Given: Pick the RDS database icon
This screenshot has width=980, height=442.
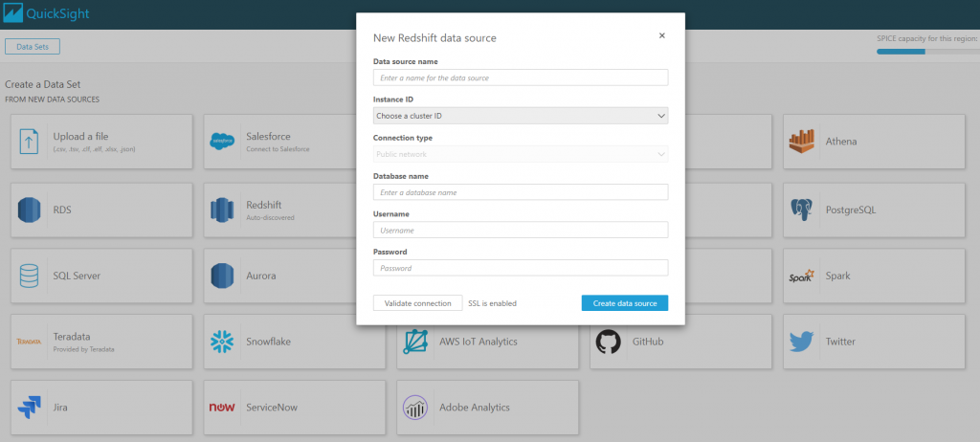Looking at the screenshot, I should point(30,210).
